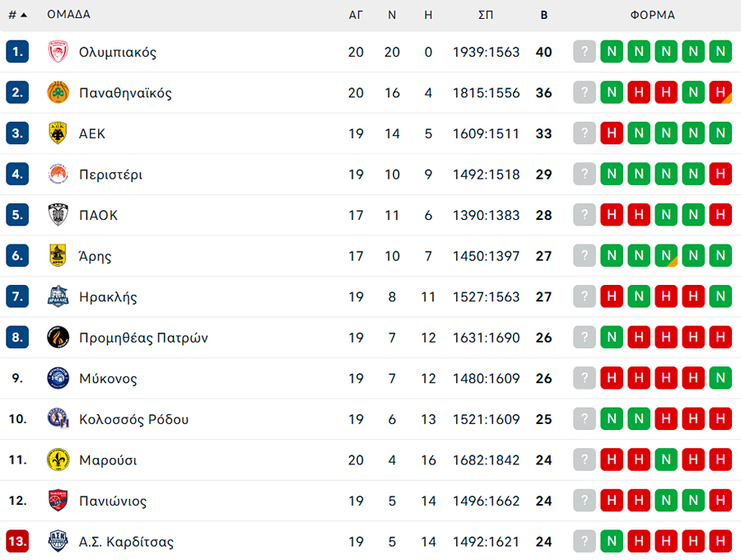The width and height of the screenshot is (741, 560).
Task: Sort standings by the Β points header
Action: pos(543,15)
